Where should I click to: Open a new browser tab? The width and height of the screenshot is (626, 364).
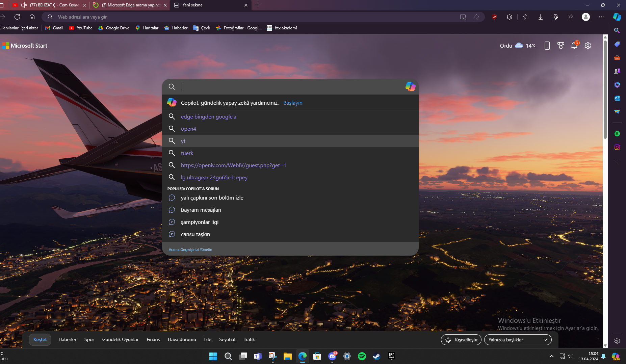pos(257,5)
